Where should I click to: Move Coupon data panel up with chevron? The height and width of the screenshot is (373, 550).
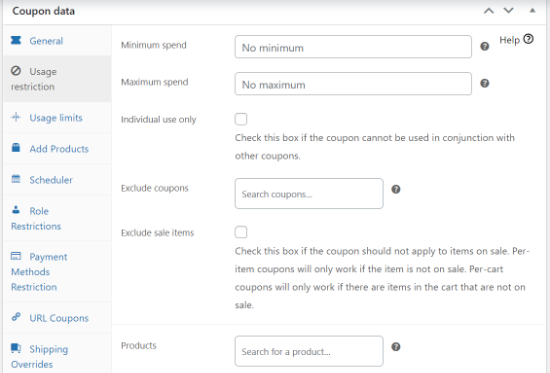click(x=489, y=11)
